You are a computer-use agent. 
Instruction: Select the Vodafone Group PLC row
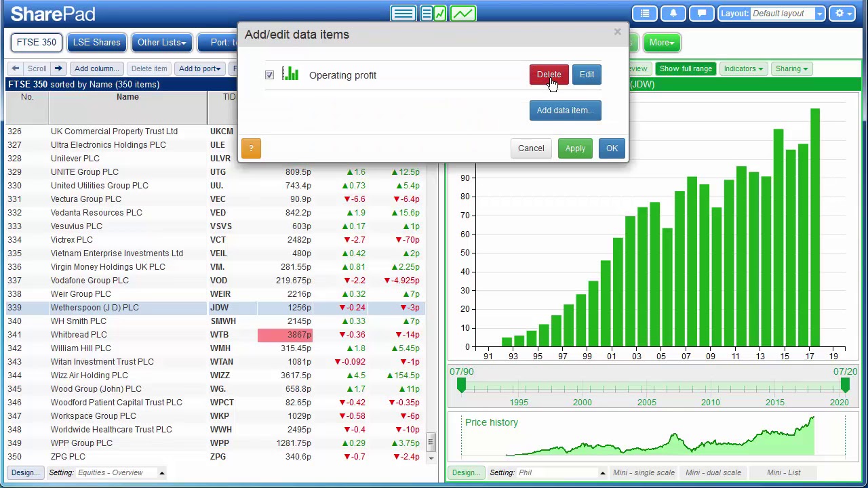click(x=216, y=280)
